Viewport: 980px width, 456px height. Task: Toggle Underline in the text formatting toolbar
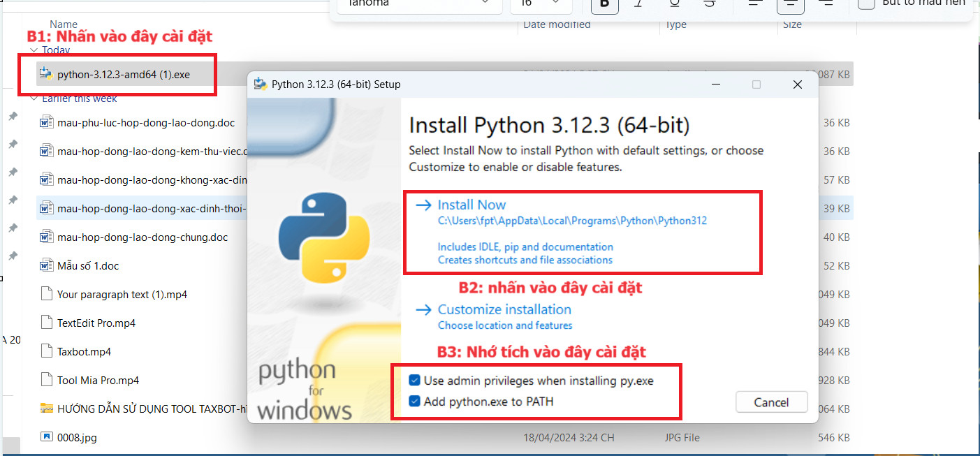(674, 3)
